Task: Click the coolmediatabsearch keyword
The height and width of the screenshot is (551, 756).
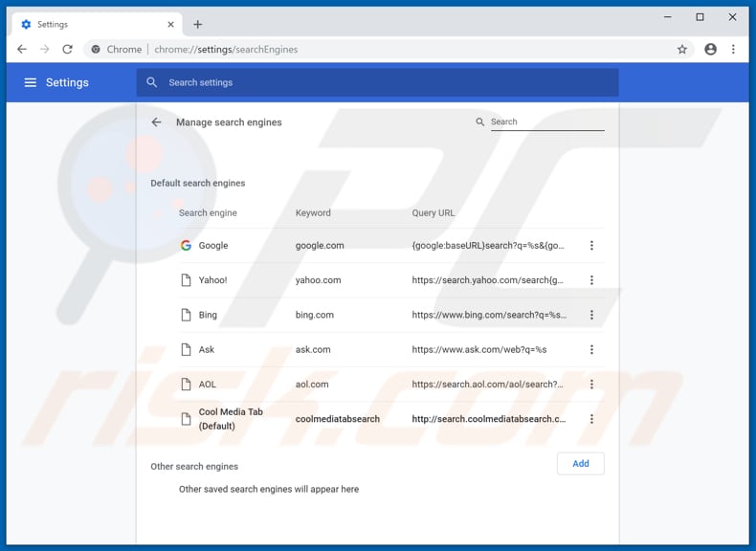Action: click(338, 419)
